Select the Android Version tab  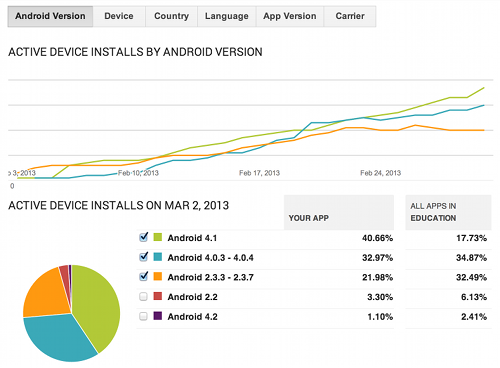pos(50,16)
